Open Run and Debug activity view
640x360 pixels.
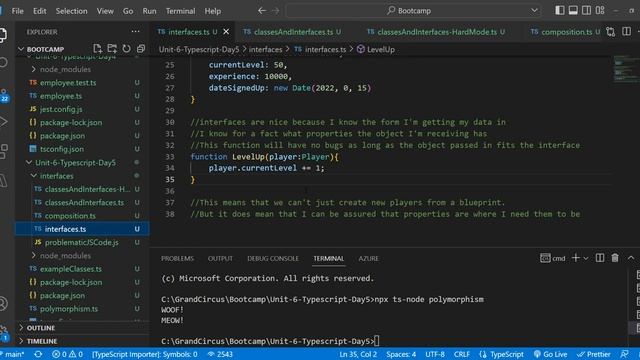[4, 122]
